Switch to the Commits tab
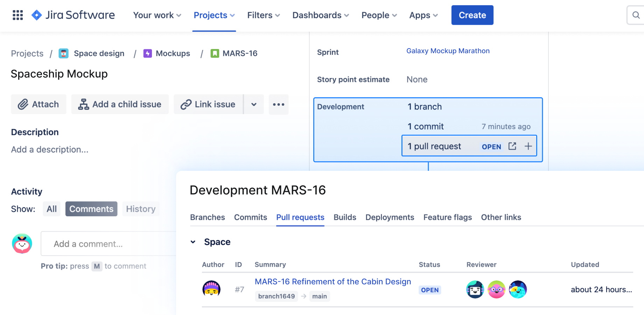Image resolution: width=644 pixels, height=315 pixels. point(251,217)
